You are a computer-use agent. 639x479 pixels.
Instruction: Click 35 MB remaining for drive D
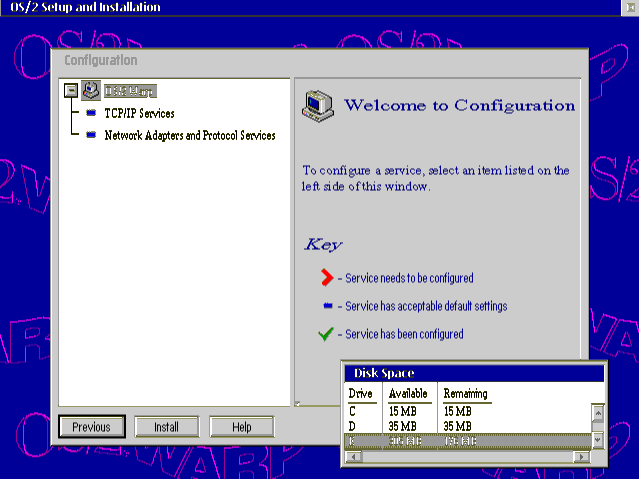coord(457,426)
